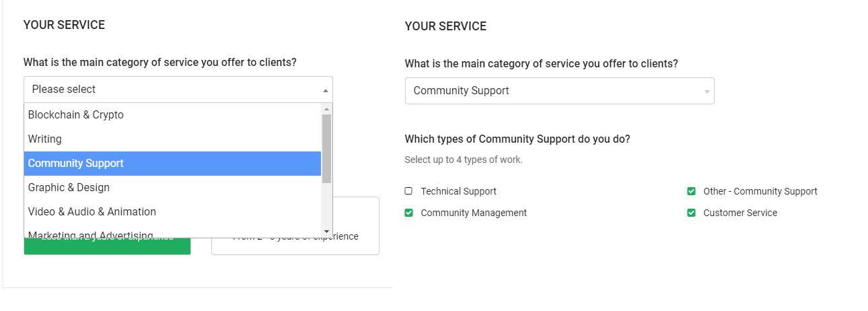Viewport: 868px width, 311px height.
Task: Click the category list's scroll down arrow
Action: tap(326, 232)
